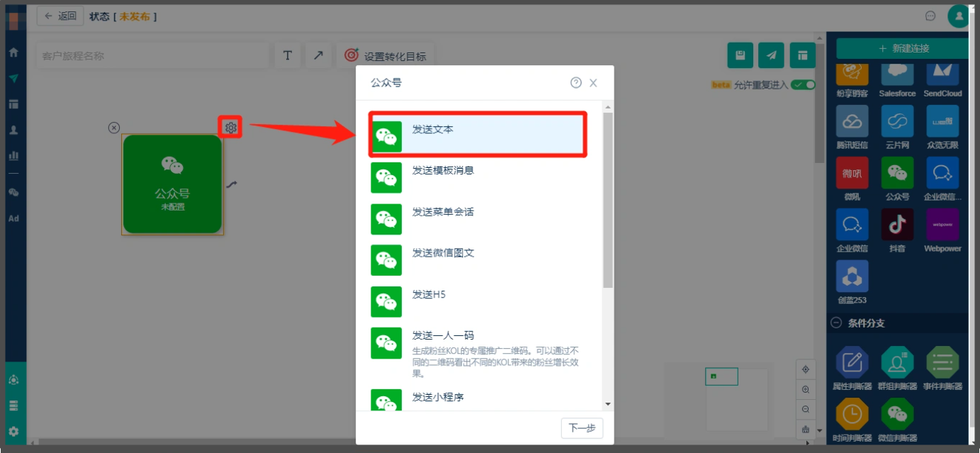The image size is (980, 453).
Task: Select the 群组判断器 condition node
Action: point(897,369)
